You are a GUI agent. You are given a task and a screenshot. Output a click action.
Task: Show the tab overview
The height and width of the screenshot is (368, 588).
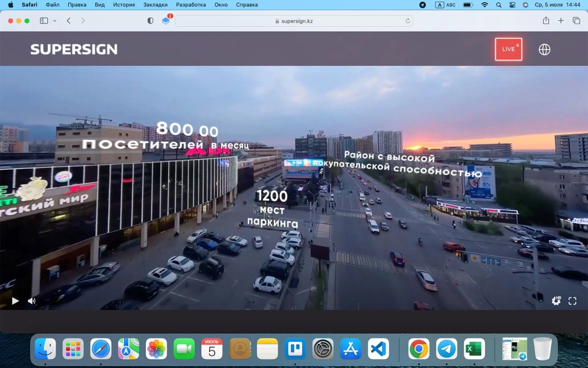[576, 21]
